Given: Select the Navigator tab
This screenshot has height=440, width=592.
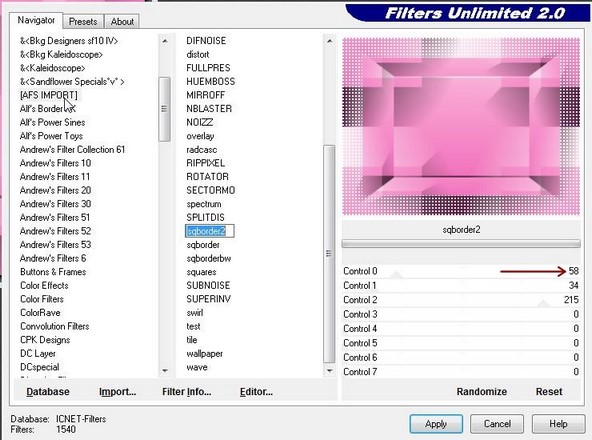Looking at the screenshot, I should coord(36,20).
